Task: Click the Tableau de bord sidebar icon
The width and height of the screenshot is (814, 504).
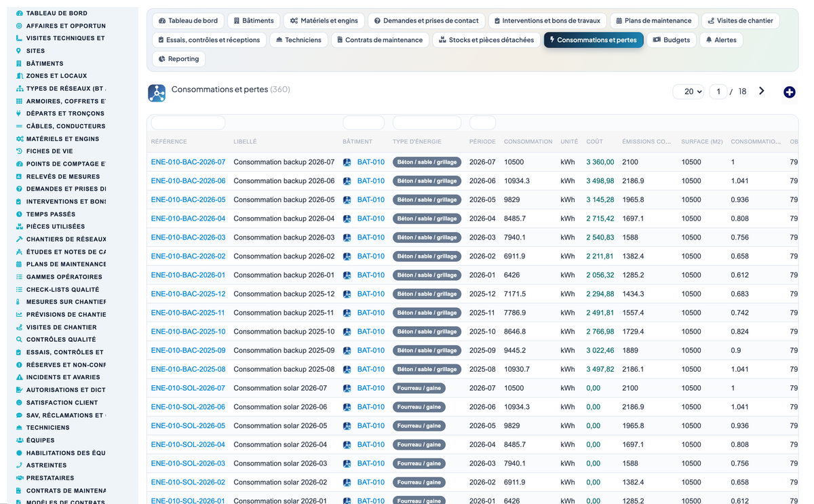Action: (x=19, y=13)
